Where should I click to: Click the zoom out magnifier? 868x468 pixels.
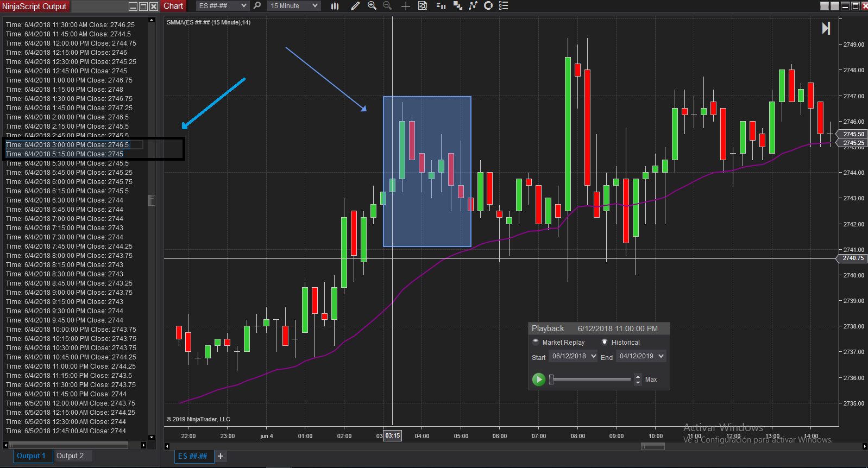click(387, 5)
